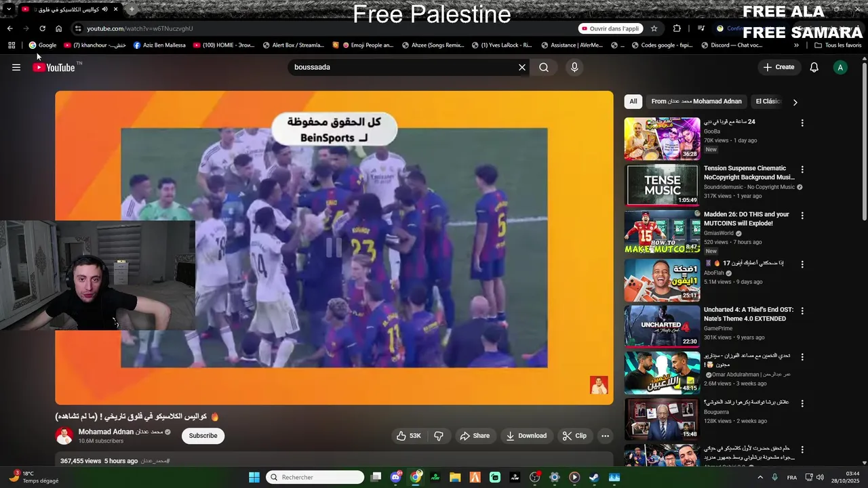
Task: Start voice search with the microphone
Action: tap(574, 67)
